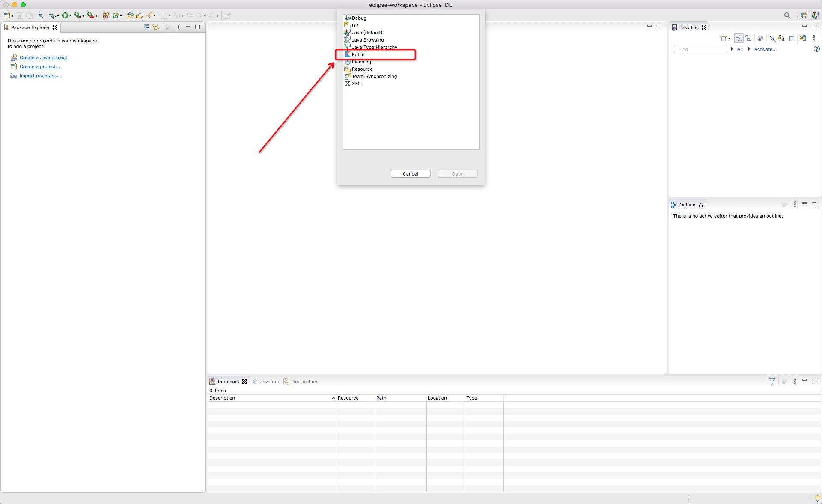The image size is (822, 504).
Task: Click the Java perspective icon at top right
Action: pyautogui.click(x=815, y=15)
